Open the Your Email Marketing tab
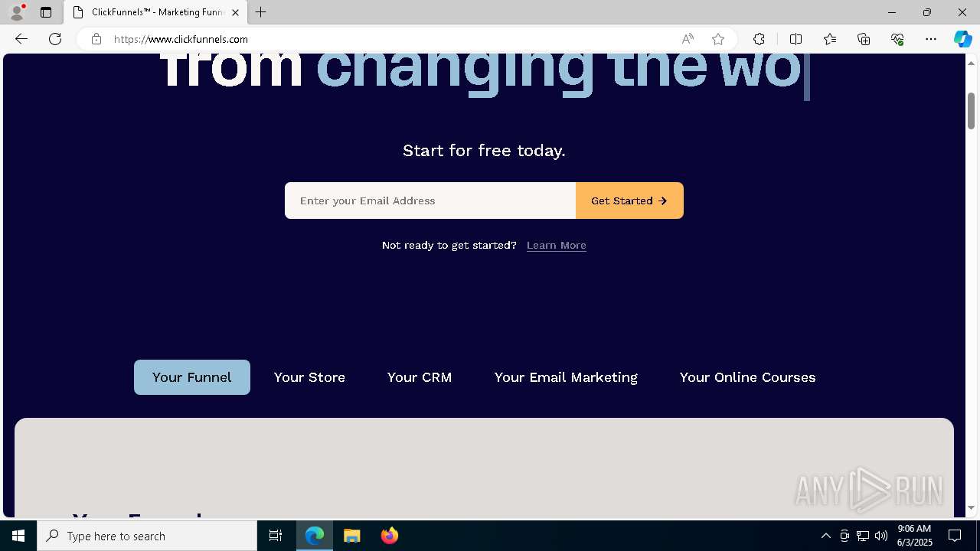This screenshot has height=551, width=980. tap(566, 377)
